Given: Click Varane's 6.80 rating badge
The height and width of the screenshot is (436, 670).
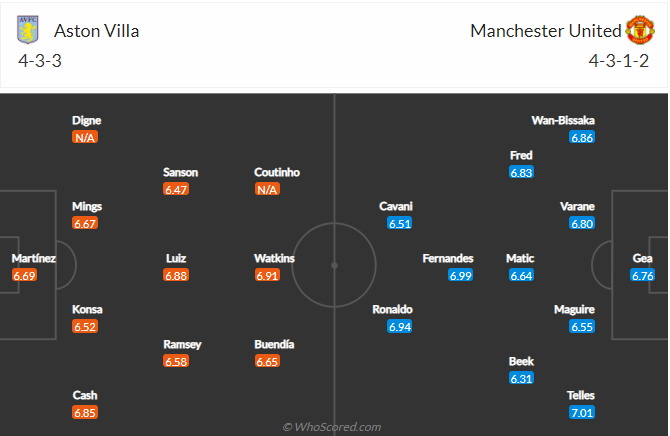Looking at the screenshot, I should [582, 223].
